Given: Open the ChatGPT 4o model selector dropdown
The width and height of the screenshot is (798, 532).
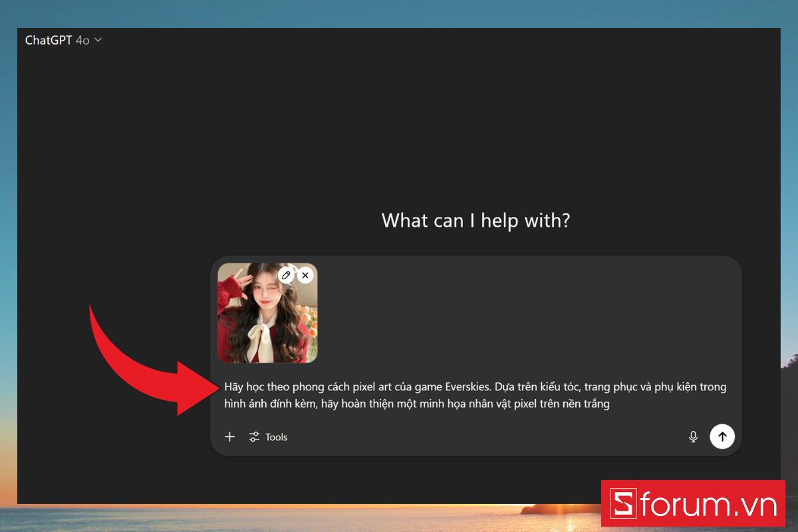Looking at the screenshot, I should point(63,40).
